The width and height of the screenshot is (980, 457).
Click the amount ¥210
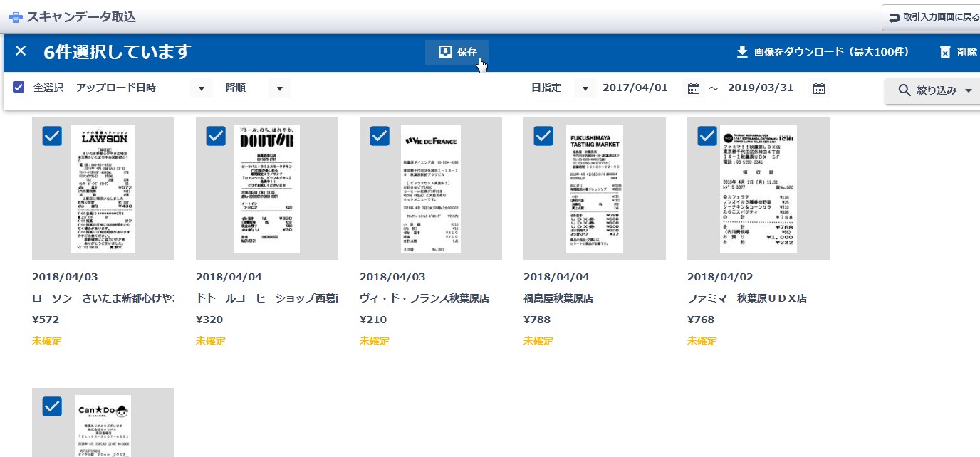tap(373, 320)
